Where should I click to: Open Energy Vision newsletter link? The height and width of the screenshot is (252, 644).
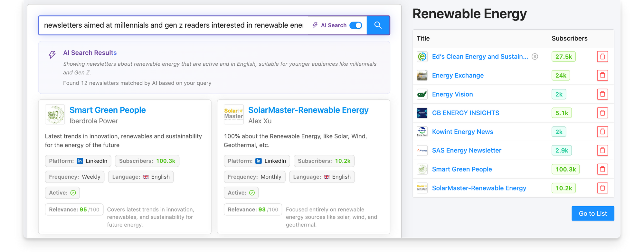point(452,94)
